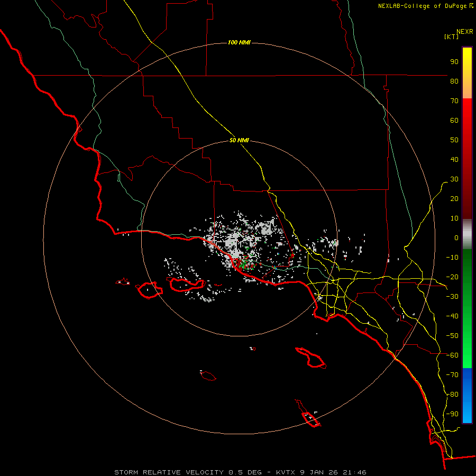This screenshot has width=476, height=476.
Task: Click the 10 value on the velocity scale
Action: point(454,218)
